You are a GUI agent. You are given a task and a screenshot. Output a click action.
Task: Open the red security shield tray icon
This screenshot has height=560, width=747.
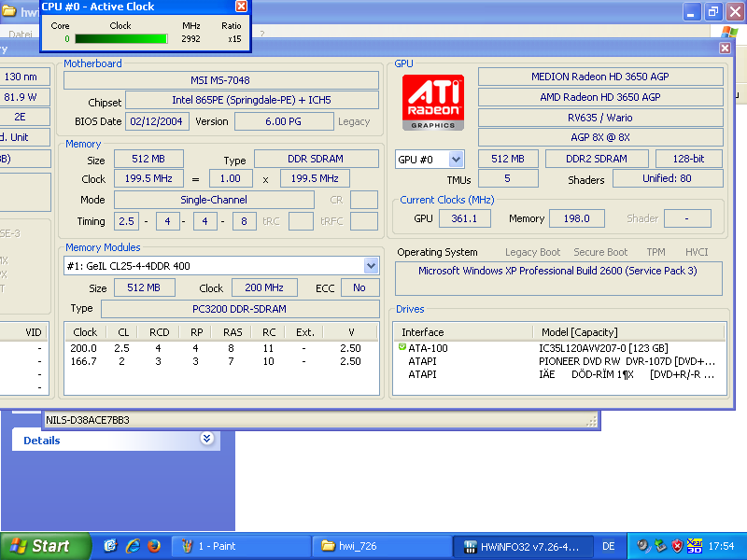coord(677,546)
